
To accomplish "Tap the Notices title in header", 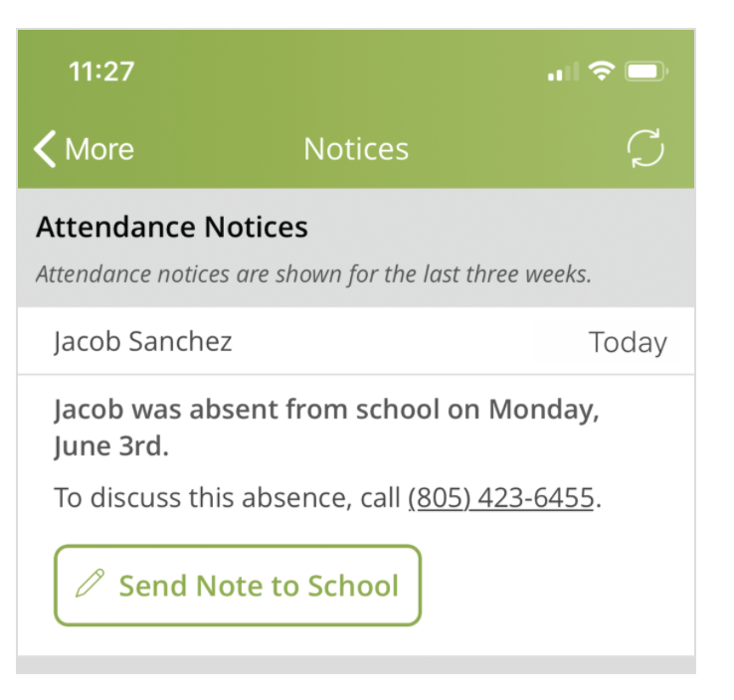I will point(356,149).
